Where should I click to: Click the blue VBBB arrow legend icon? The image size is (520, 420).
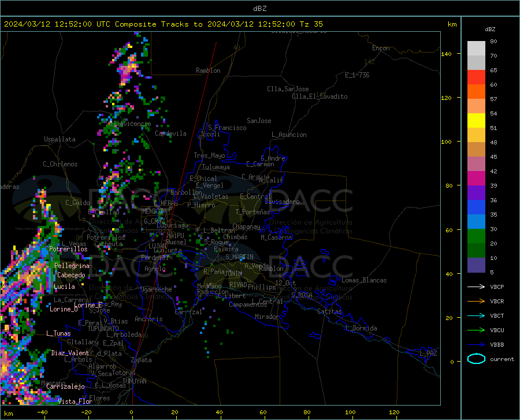coord(476,344)
